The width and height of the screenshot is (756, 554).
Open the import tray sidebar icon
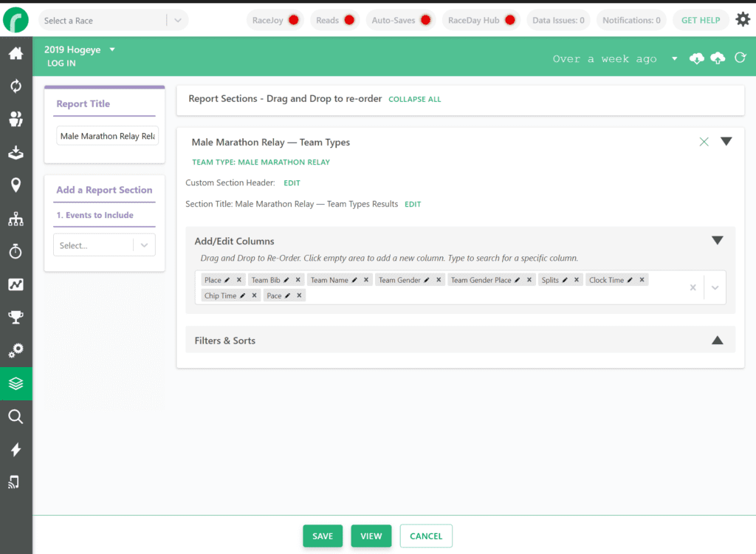click(x=16, y=152)
